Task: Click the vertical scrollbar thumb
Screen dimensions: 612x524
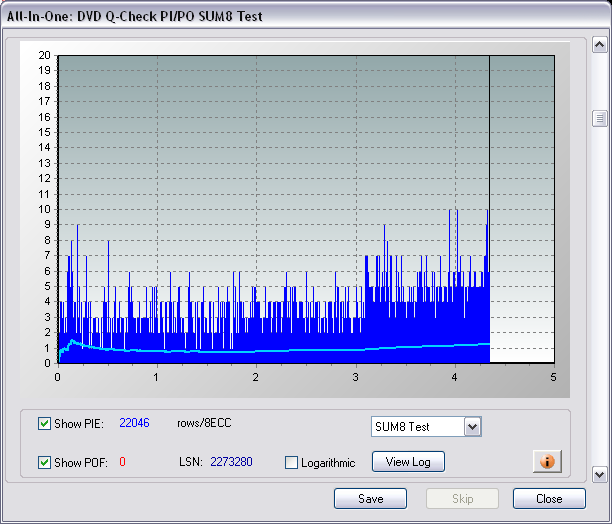Action: [600, 118]
